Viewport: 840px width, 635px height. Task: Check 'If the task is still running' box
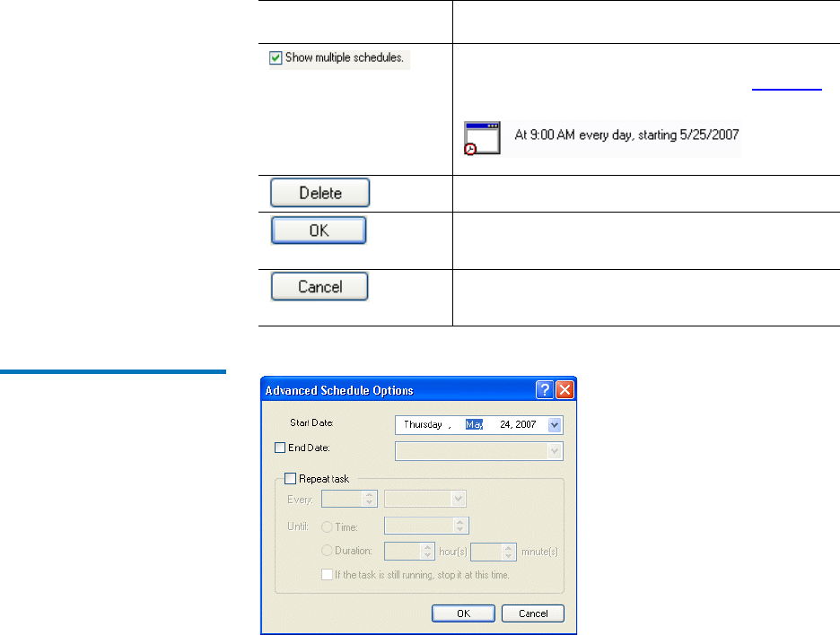[x=327, y=575]
